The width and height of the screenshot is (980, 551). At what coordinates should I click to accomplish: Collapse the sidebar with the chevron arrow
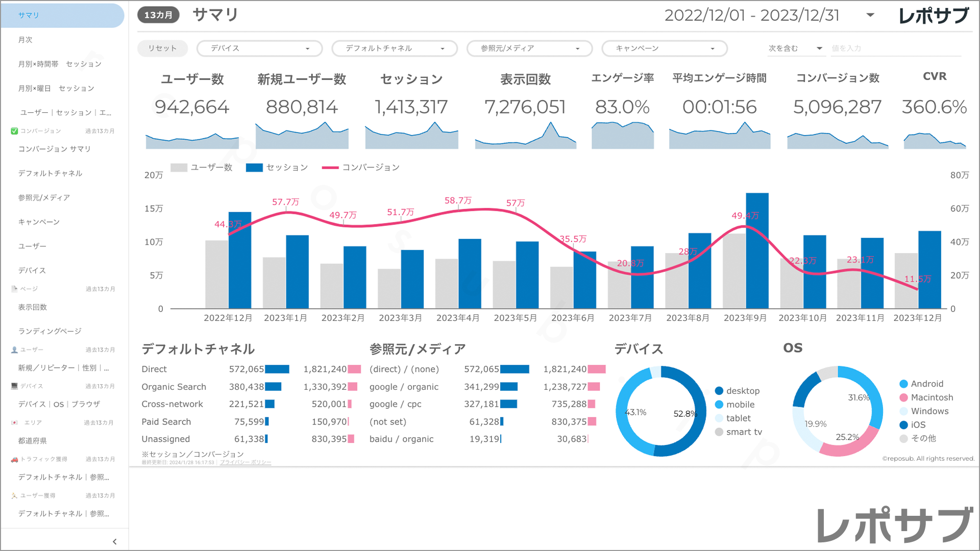pyautogui.click(x=114, y=542)
